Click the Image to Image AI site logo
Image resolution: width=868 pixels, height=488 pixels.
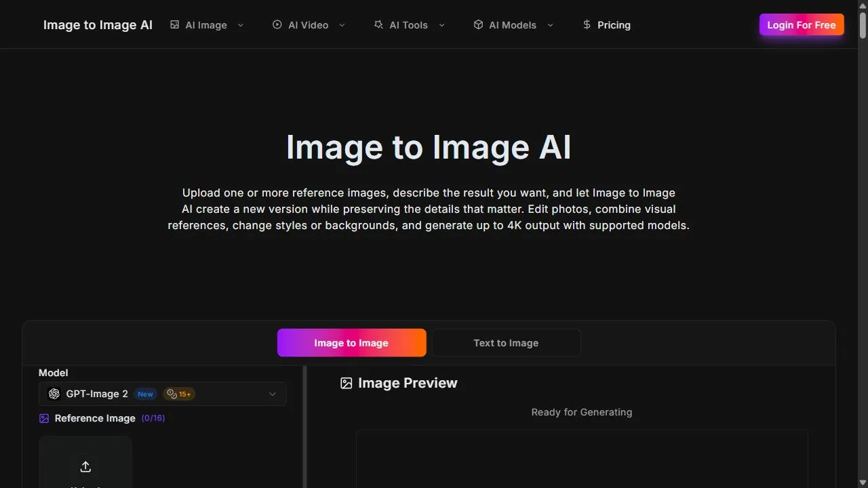pos(98,25)
